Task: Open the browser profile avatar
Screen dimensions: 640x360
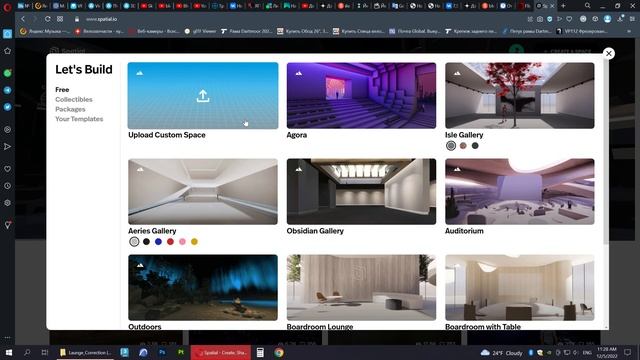Action: coord(607,19)
